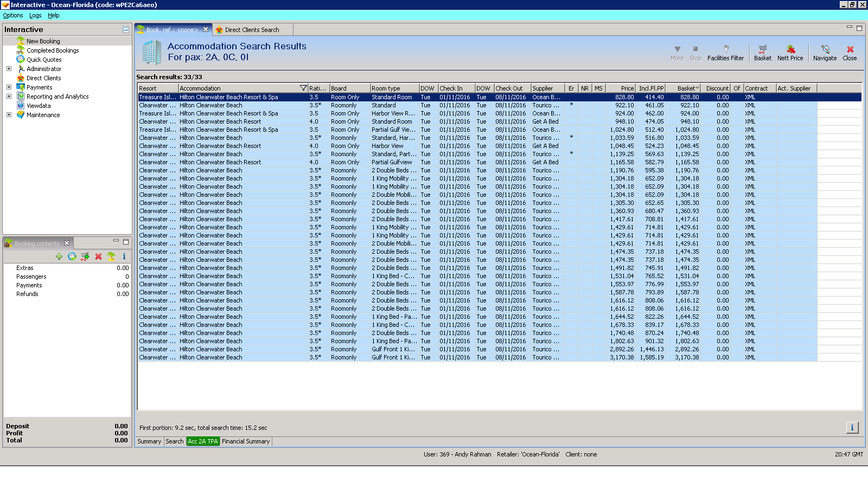The width and height of the screenshot is (868, 502).
Task: Close the Book. ref.: <none> tab
Action: (x=206, y=30)
